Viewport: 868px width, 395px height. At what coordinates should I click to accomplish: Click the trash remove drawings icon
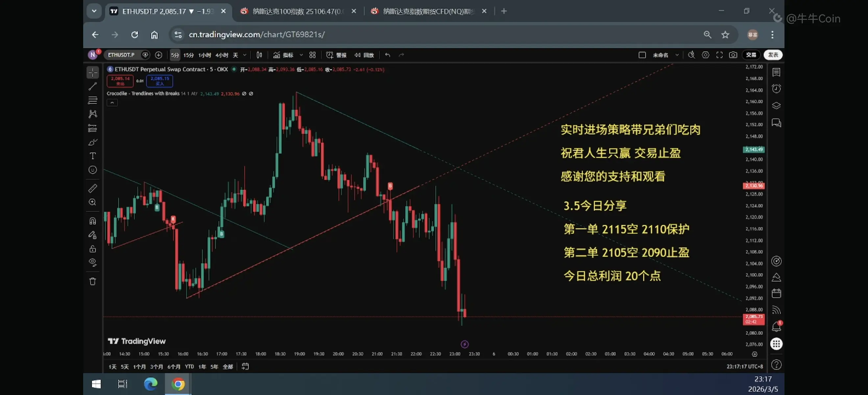[x=93, y=281]
